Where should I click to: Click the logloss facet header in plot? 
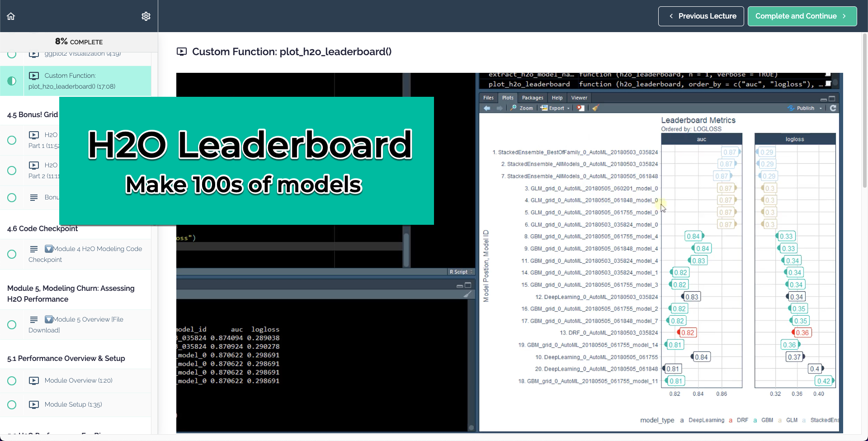pos(795,139)
